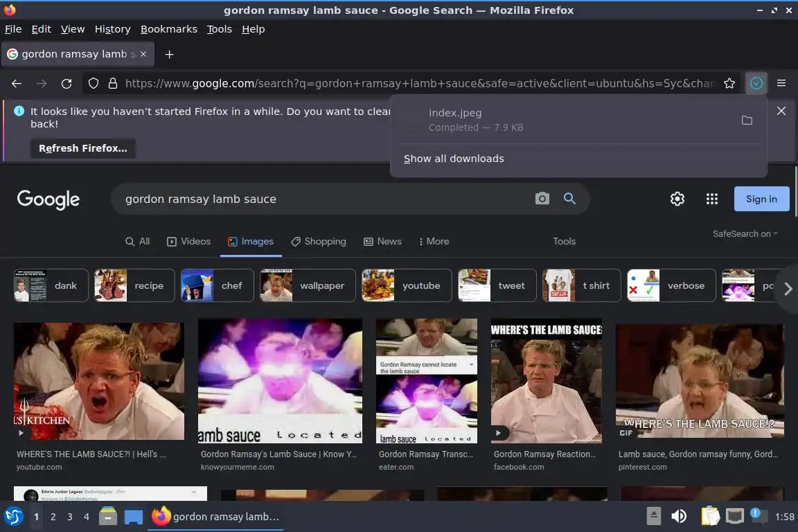Click the Refresh Firefox... button
This screenshot has width=798, height=532.
83,148
